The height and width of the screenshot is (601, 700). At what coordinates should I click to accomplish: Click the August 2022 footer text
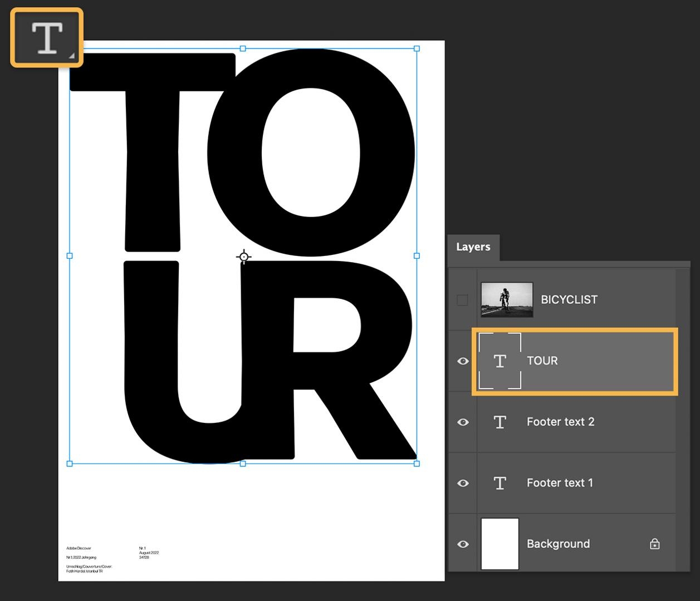149,553
